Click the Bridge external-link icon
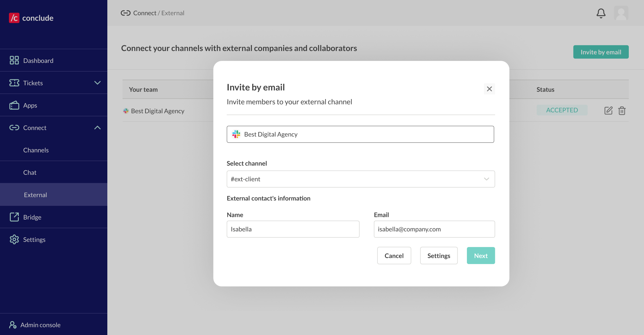 (14, 217)
